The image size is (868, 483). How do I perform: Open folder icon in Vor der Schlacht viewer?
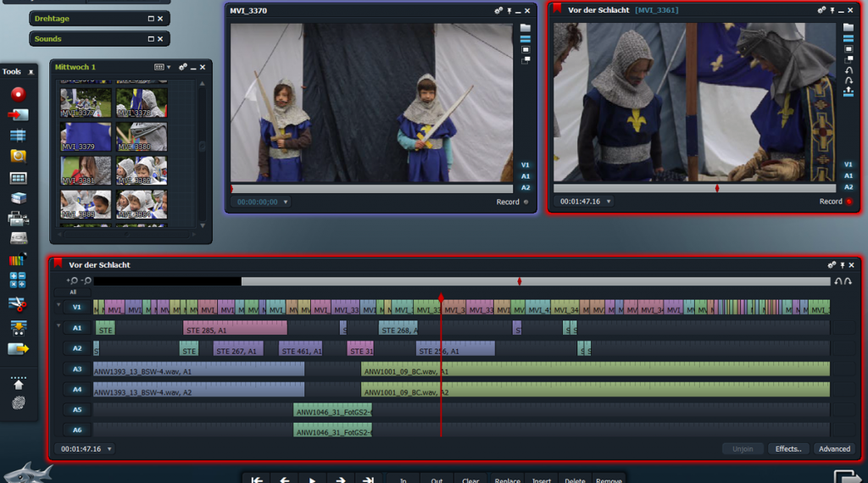(x=849, y=27)
